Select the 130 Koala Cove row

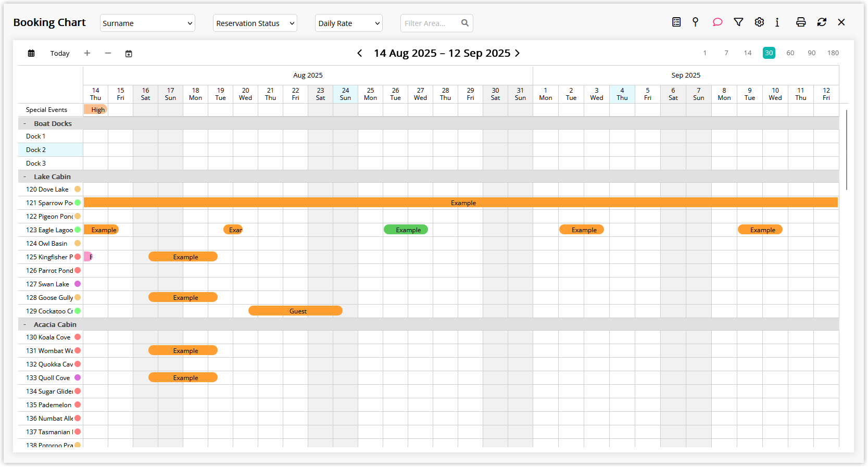coord(51,337)
